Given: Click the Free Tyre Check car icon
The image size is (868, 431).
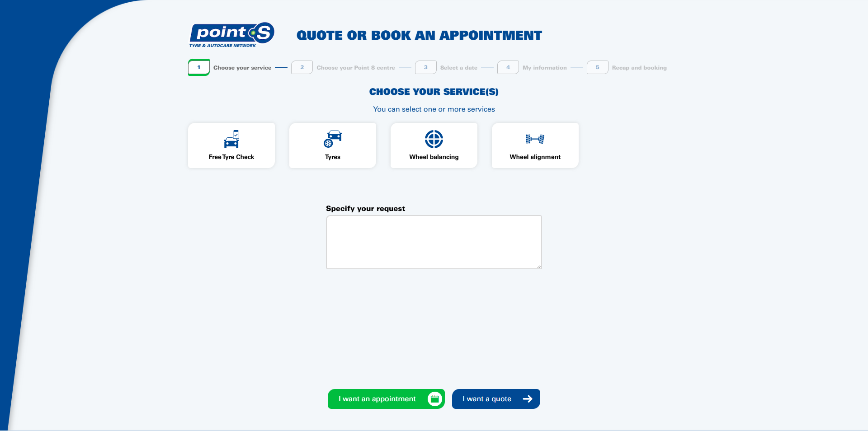Looking at the screenshot, I should click(x=231, y=140).
